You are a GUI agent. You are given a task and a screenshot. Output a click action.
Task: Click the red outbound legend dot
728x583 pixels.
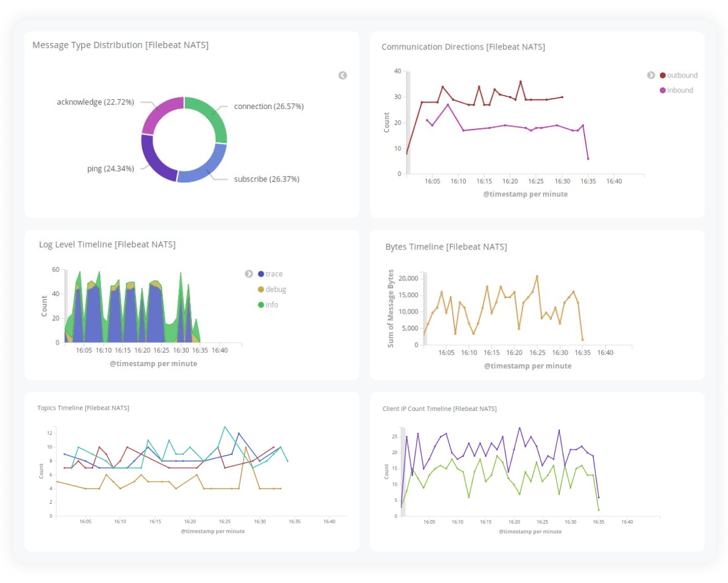(662, 75)
